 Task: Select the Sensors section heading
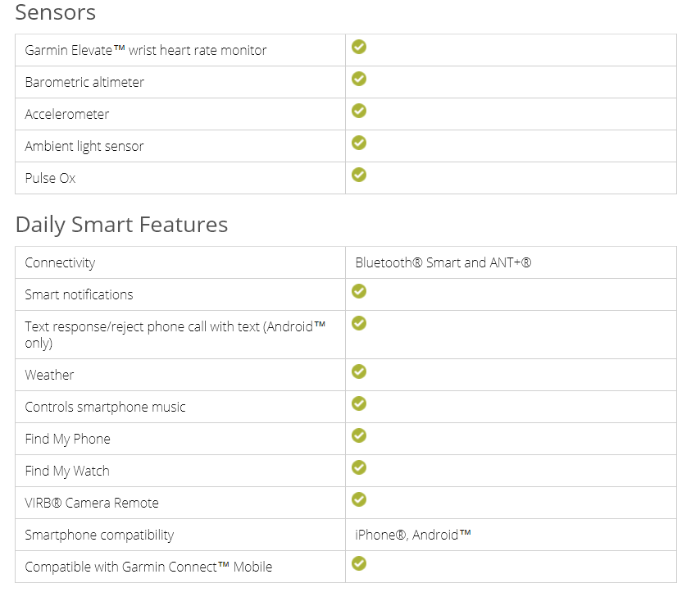point(56,12)
